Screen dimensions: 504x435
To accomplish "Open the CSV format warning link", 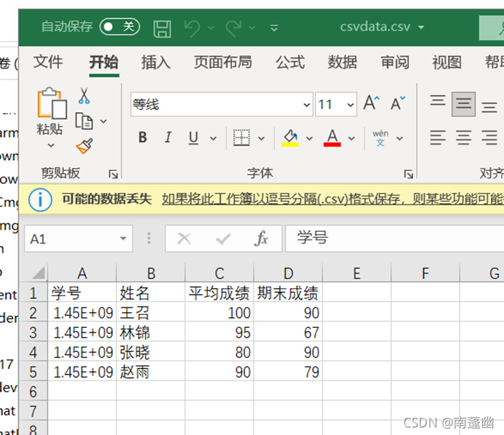I will 332,199.
